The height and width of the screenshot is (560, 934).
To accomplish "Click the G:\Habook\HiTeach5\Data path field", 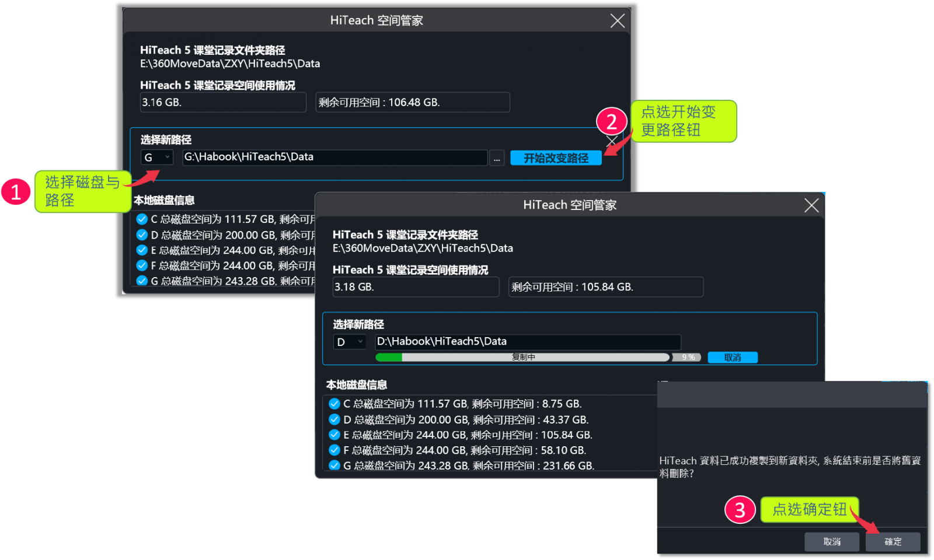I will point(334,157).
